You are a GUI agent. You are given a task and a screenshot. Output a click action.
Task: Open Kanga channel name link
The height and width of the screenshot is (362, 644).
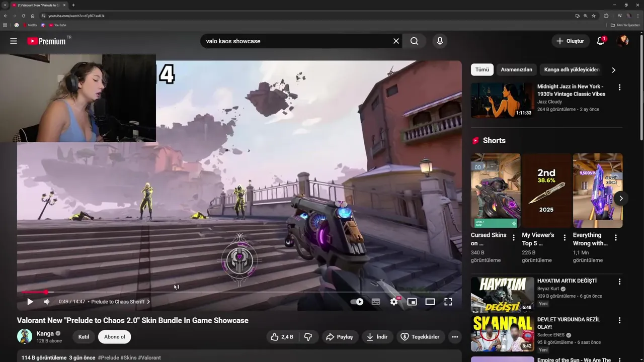(45, 333)
